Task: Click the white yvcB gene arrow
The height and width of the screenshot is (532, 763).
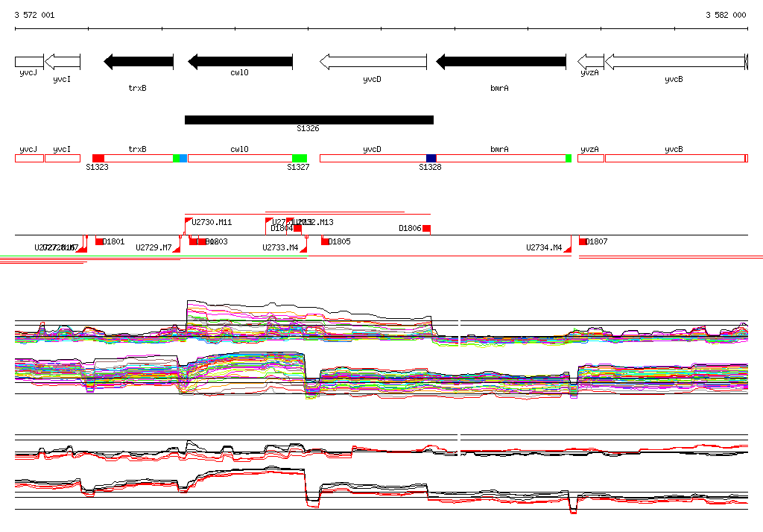Action: tap(675, 62)
